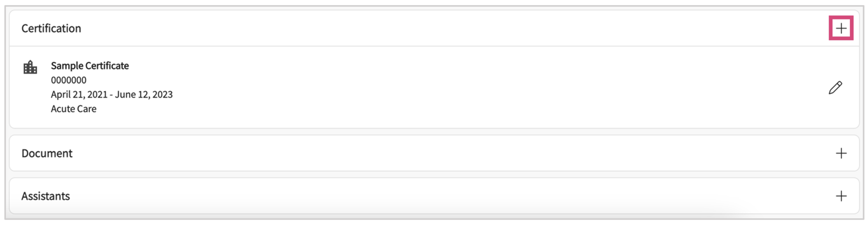
Task: Click the start date April 21, 2021
Action: pos(79,94)
